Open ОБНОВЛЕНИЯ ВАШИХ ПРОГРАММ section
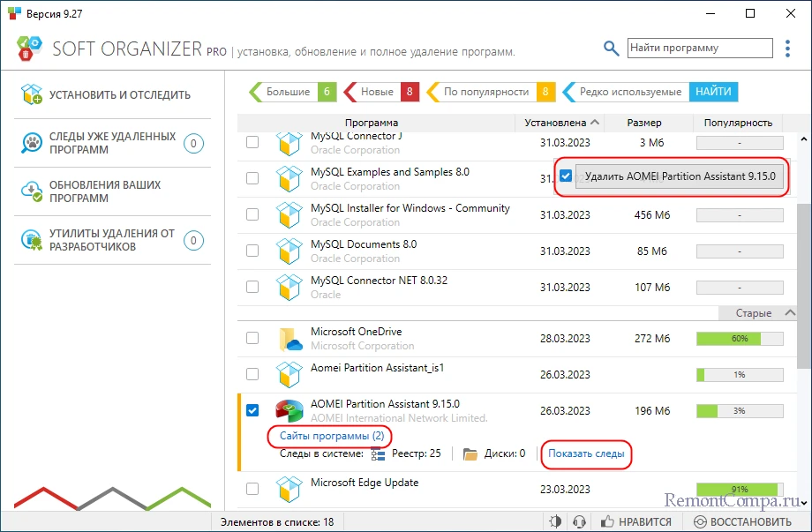Screen dimensions: 812x532 coord(112,191)
